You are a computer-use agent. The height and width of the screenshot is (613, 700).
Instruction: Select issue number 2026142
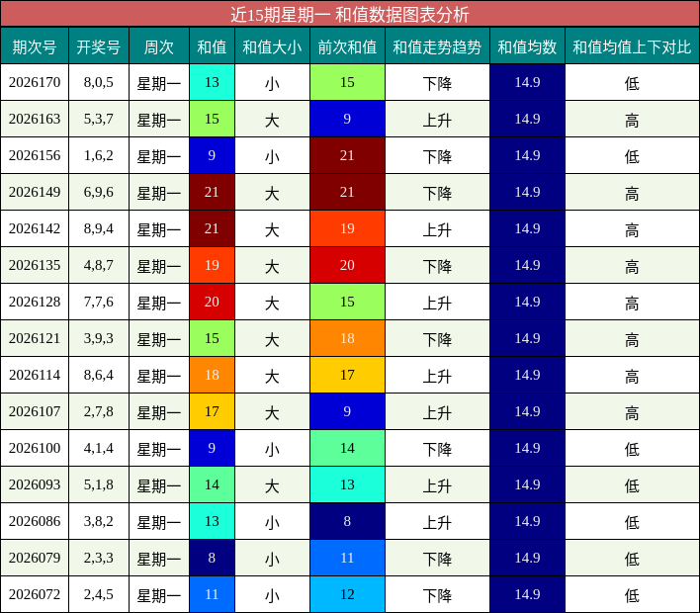pos(35,228)
